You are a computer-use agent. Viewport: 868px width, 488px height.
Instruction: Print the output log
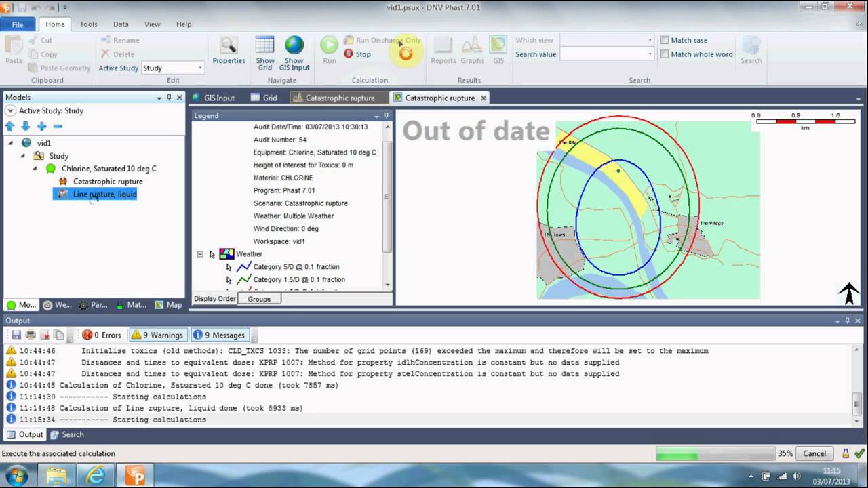[x=31, y=335]
